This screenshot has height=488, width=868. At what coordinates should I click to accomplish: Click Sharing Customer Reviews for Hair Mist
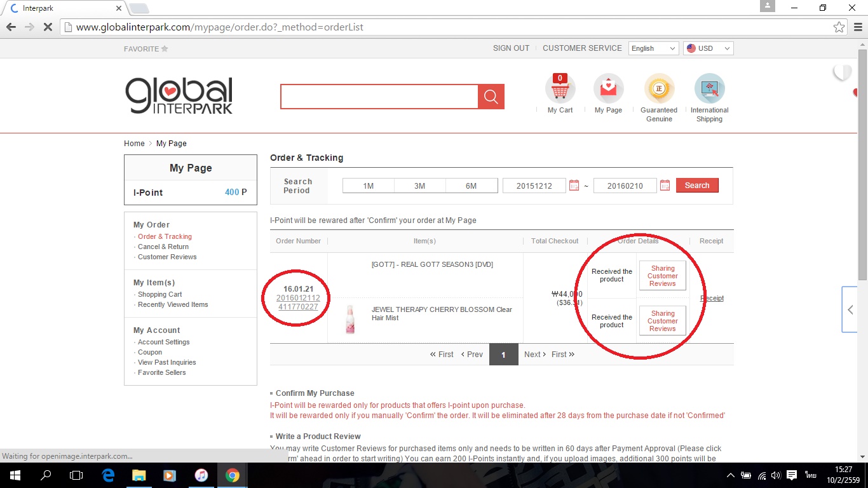(663, 321)
